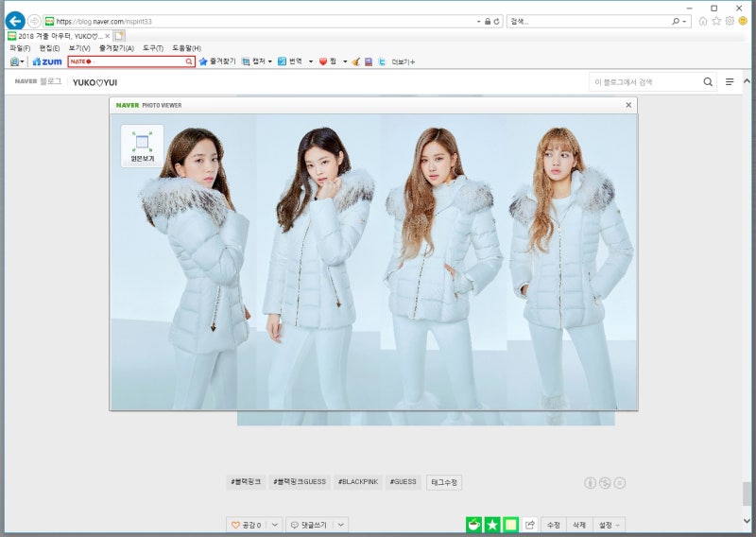Click 더보기+ to show more toolbar items
The width and height of the screenshot is (756, 537).
(404, 61)
